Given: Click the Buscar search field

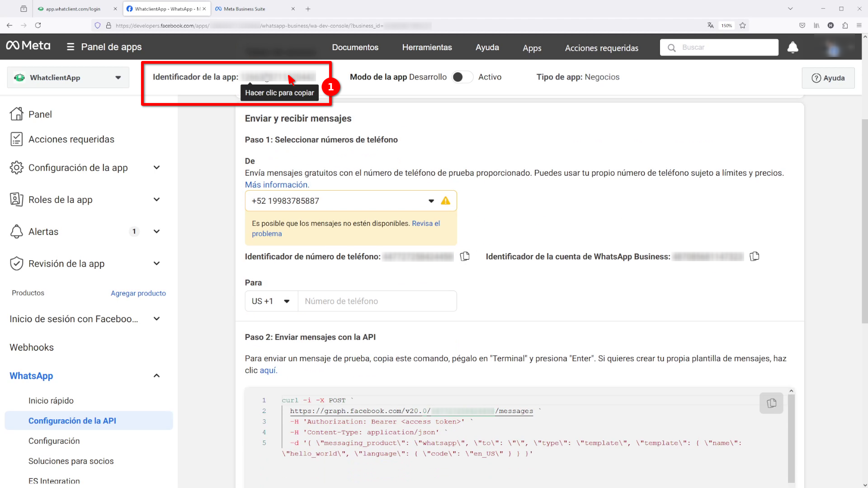Looking at the screenshot, I should [x=719, y=47].
